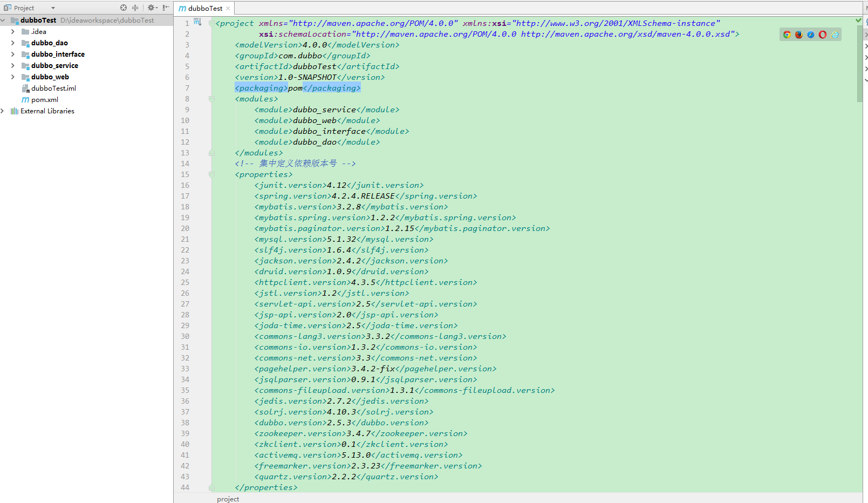Click the Collapse All icon in Project panel

(x=135, y=8)
